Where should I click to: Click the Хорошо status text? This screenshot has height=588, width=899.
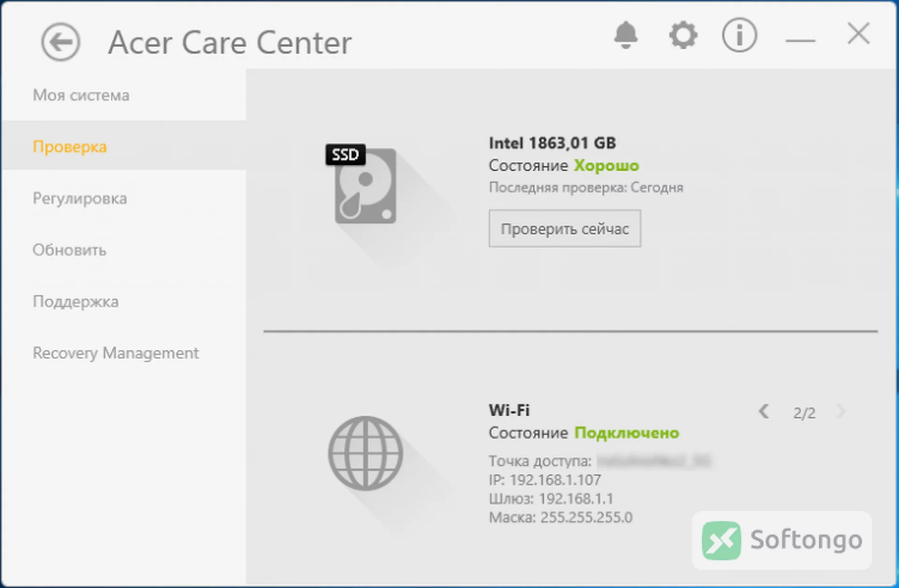point(606,166)
